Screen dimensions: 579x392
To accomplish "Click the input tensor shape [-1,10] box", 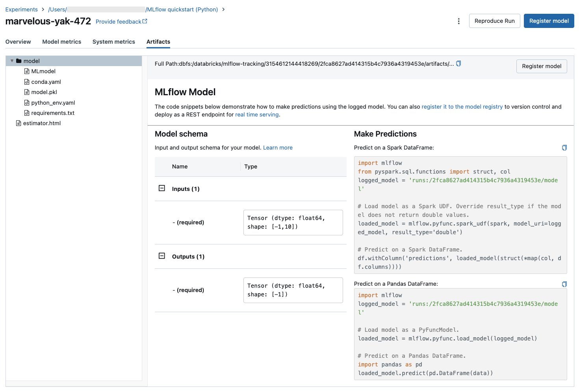I will 293,222.
